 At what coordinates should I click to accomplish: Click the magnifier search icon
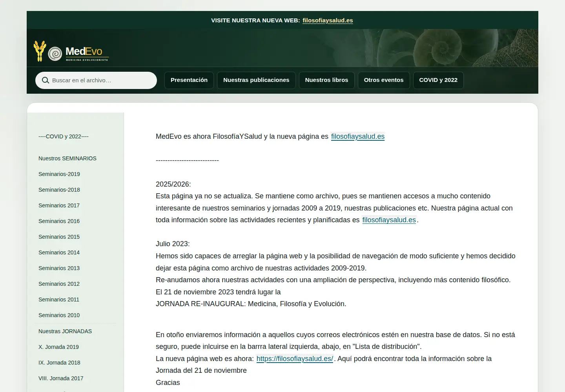[46, 80]
